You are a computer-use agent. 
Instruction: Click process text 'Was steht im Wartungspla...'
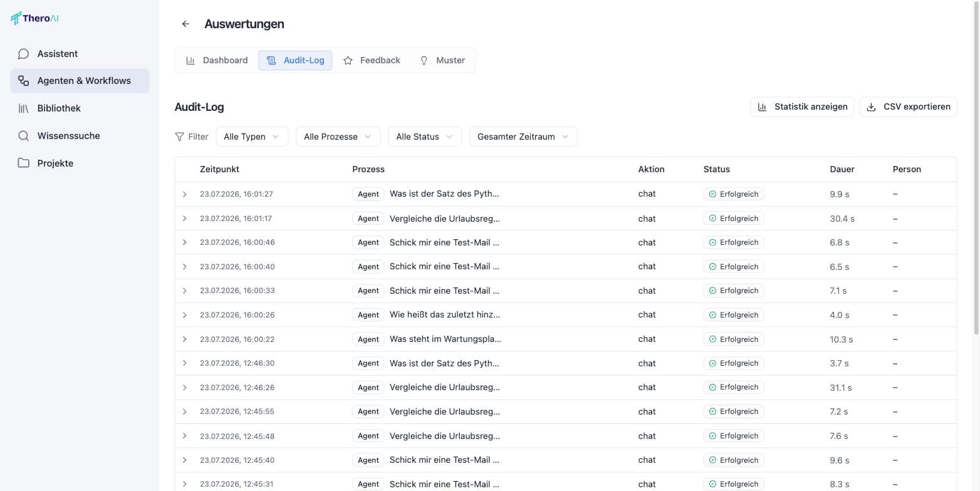pyautogui.click(x=446, y=339)
